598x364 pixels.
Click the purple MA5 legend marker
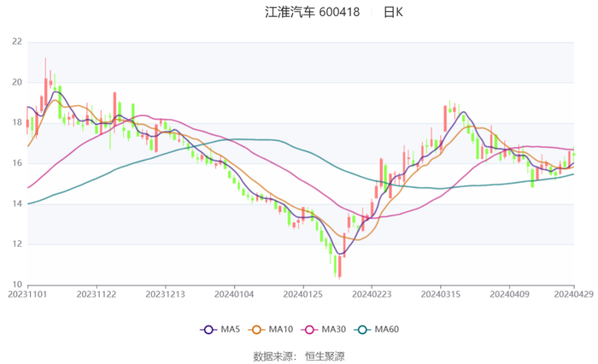pos(208,329)
